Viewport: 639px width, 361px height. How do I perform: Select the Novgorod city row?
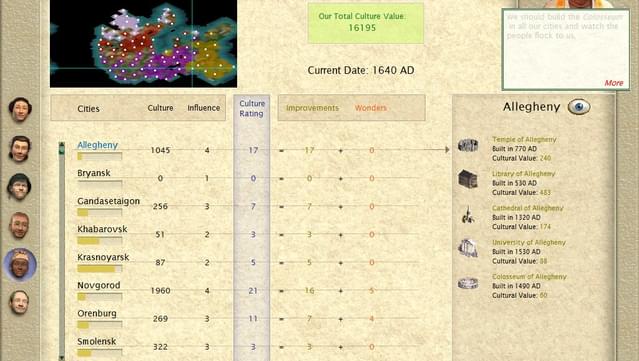click(248, 291)
